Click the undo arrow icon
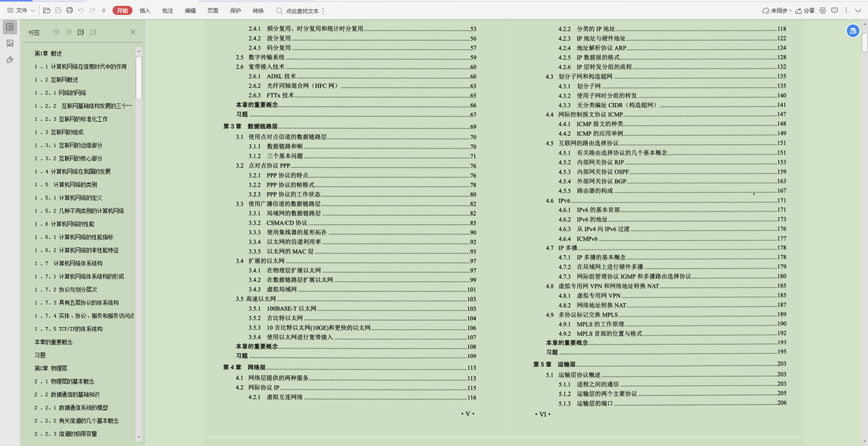Screen dimensions: 868x446 pyautogui.click(x=81, y=11)
